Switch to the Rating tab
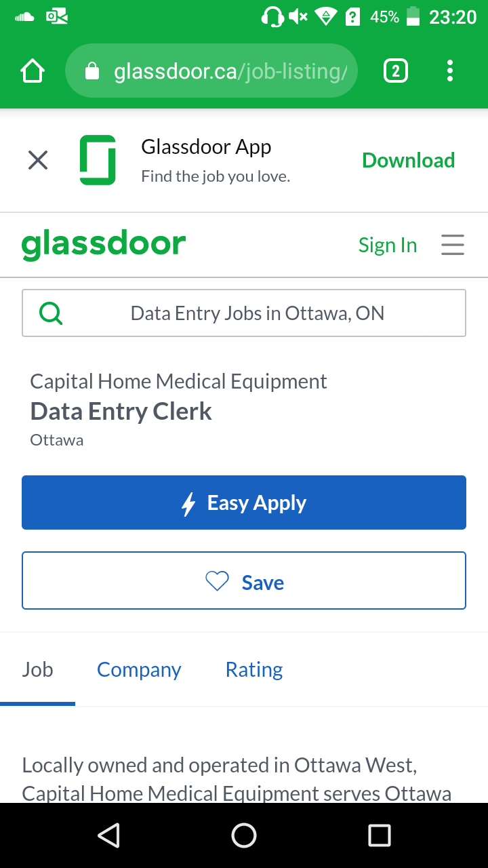Screen dimensions: 488x868 coord(254,670)
